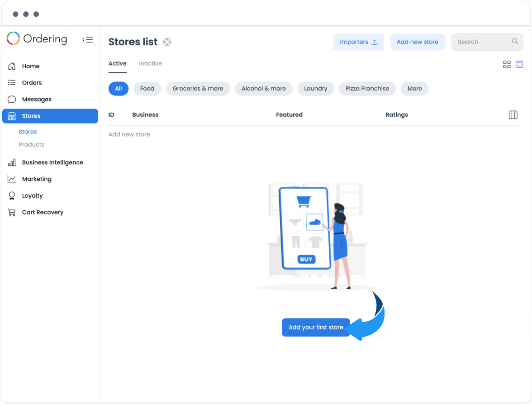
Task: Switch to grid view icon
Action: tap(507, 65)
